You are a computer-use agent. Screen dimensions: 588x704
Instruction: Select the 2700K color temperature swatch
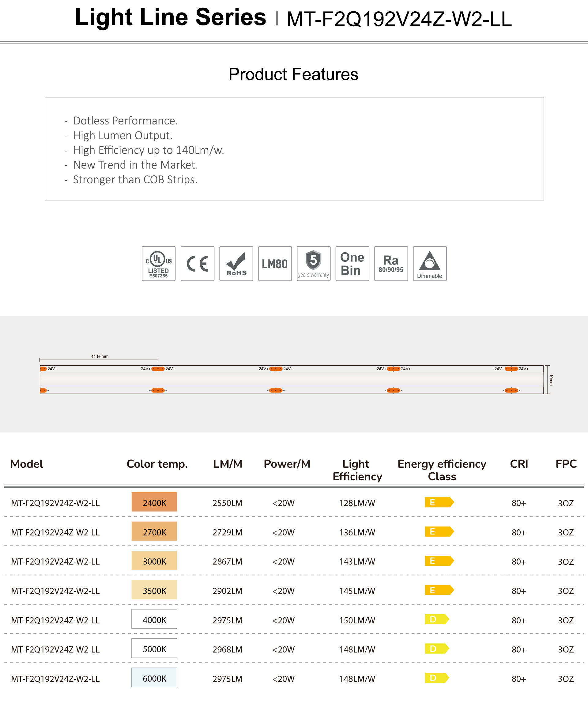pos(154,531)
